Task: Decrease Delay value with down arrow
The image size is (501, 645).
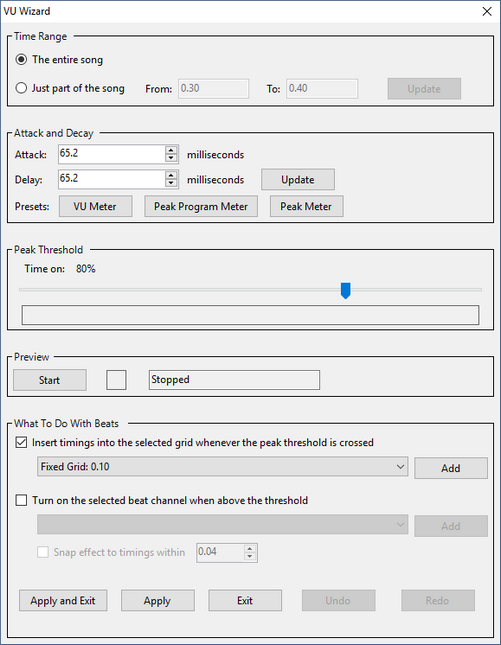Action: pos(171,183)
